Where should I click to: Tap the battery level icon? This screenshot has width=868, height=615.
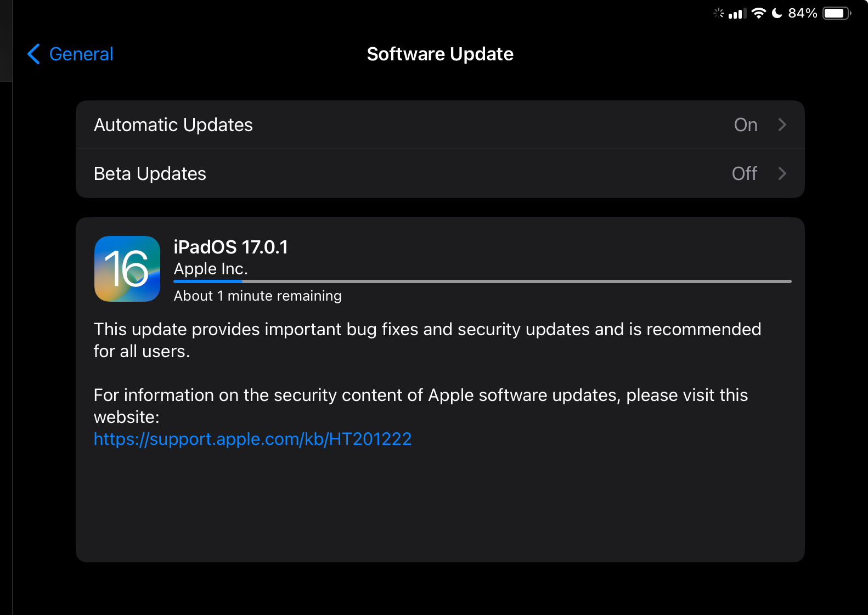[837, 13]
